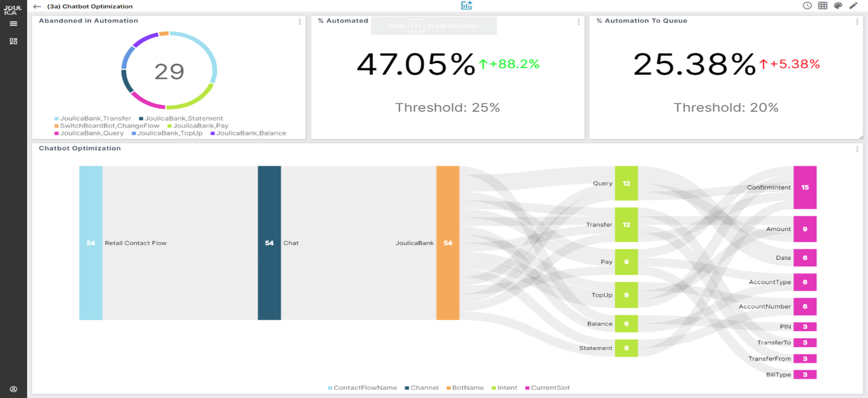Select the Retail Contact Flow node bar

[91, 243]
